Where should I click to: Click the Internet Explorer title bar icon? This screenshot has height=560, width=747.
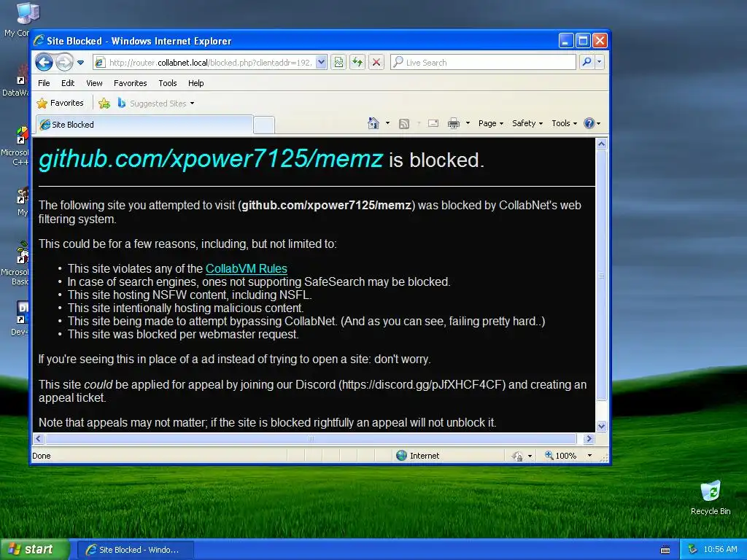click(39, 41)
